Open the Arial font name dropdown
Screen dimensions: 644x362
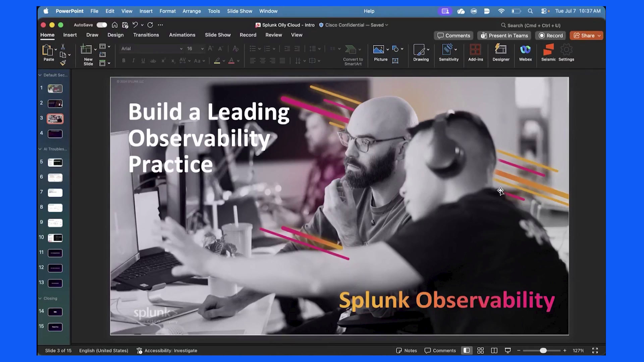pyautogui.click(x=181, y=49)
